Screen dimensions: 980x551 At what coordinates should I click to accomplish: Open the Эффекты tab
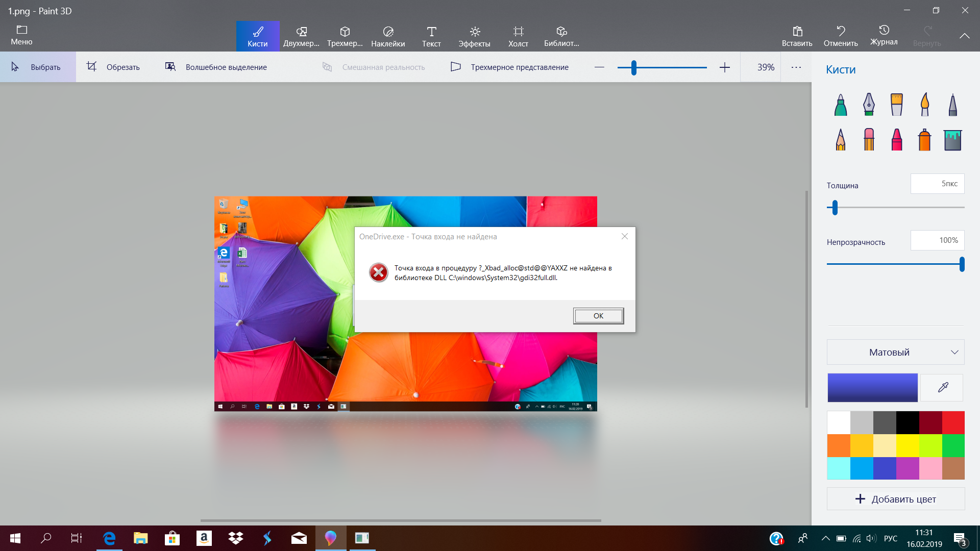point(475,36)
